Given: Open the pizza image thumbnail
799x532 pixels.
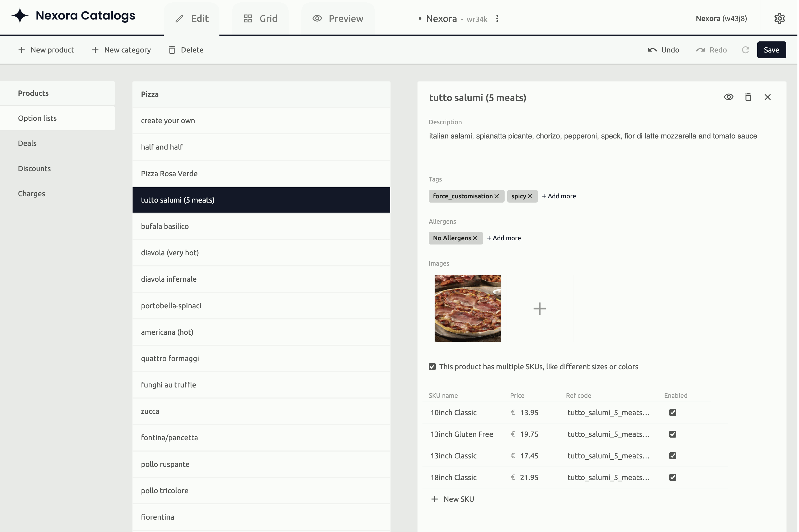Looking at the screenshot, I should pyautogui.click(x=468, y=308).
